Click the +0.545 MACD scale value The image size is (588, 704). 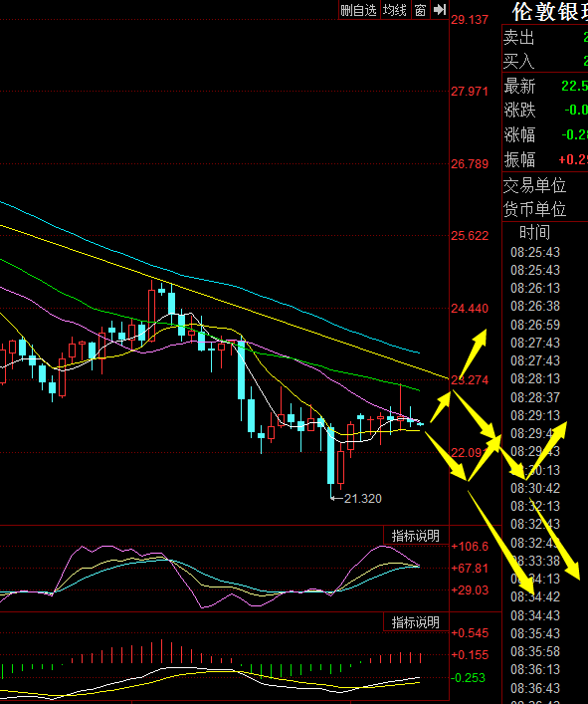pos(470,633)
